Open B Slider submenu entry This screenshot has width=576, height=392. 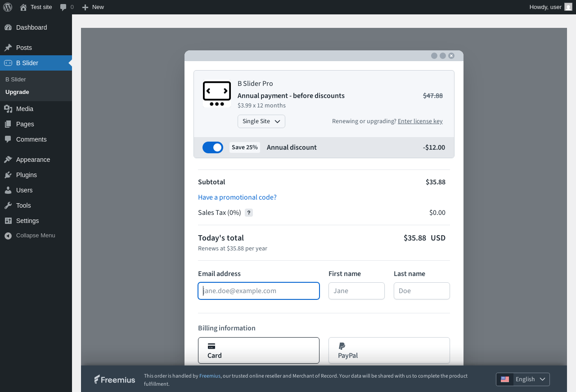pyautogui.click(x=36, y=80)
